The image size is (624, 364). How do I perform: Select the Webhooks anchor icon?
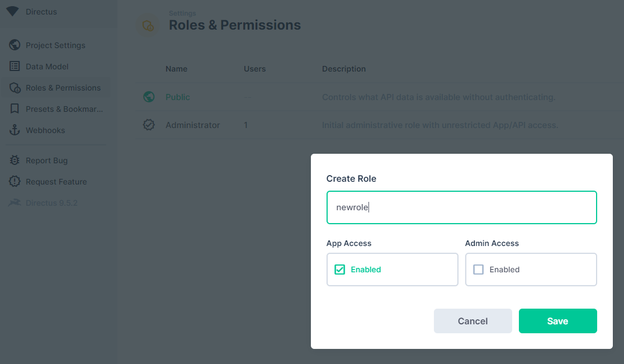tap(14, 130)
